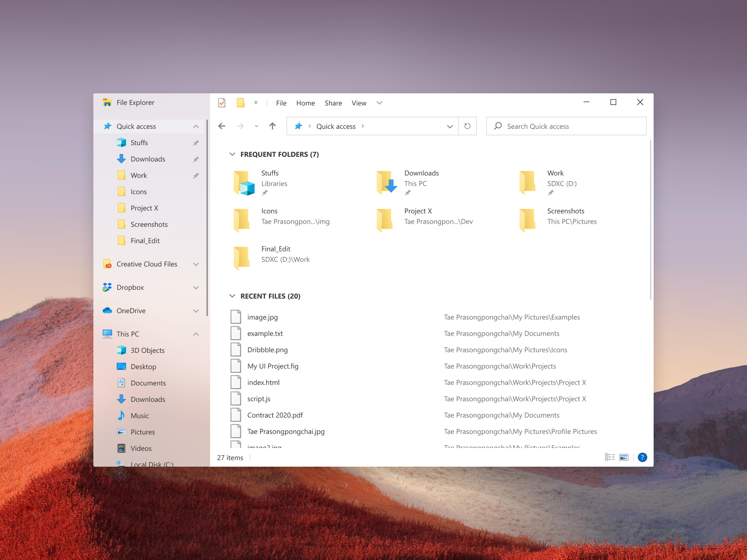
Task: Collapse the Frequent Folders section
Action: [x=232, y=154]
